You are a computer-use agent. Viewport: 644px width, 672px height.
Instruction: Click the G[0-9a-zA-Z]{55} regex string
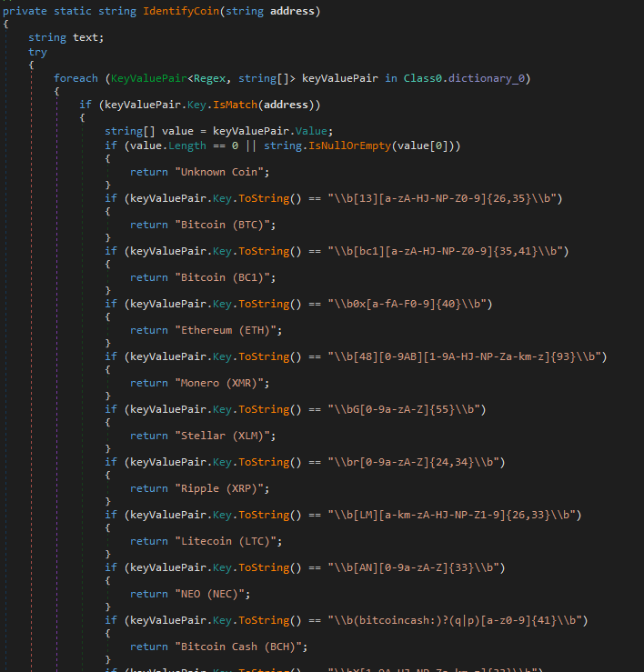click(404, 409)
